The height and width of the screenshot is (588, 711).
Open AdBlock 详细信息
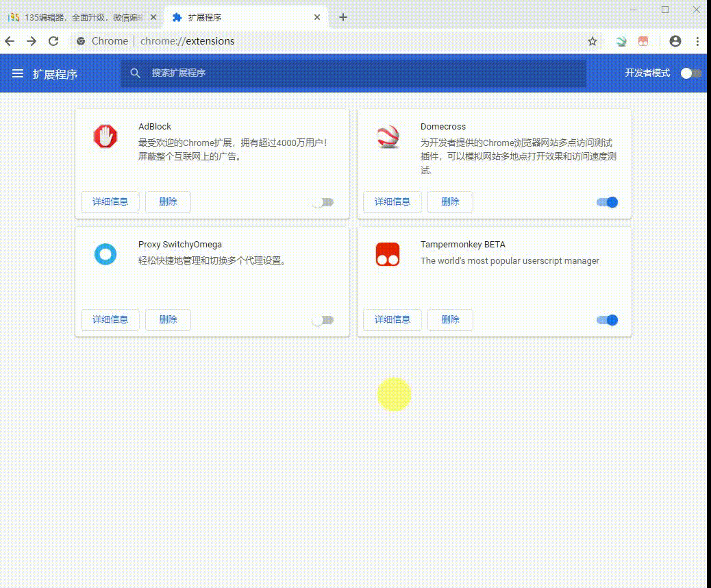coord(110,202)
